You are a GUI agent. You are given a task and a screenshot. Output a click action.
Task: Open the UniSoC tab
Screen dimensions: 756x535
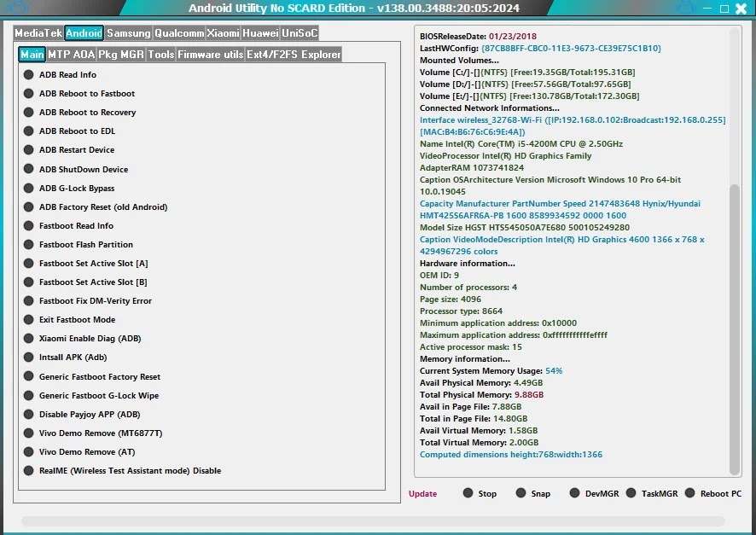299,33
